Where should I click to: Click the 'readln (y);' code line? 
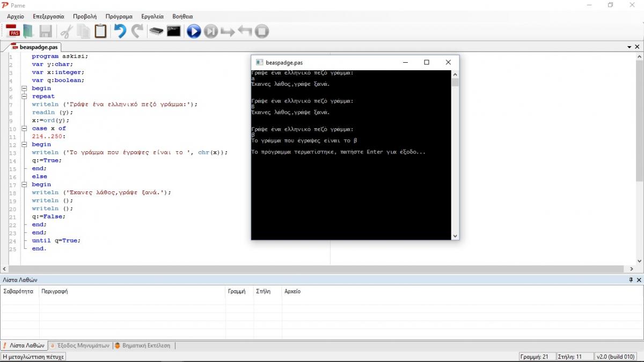click(52, 113)
